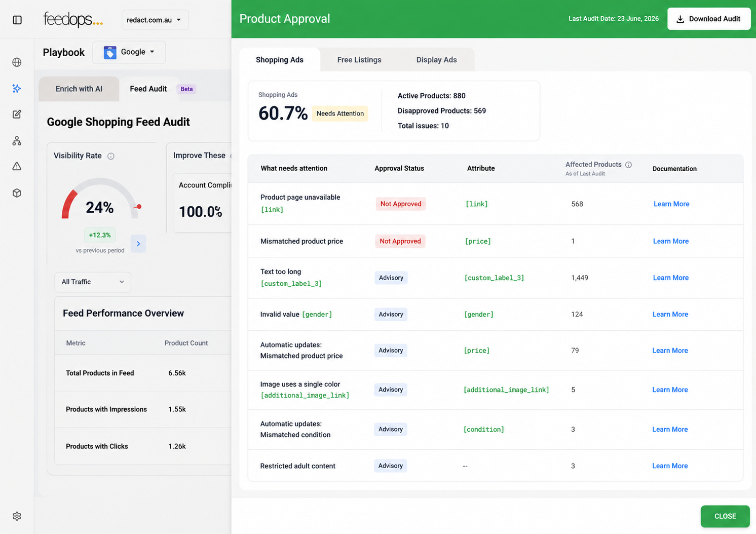The image size is (756, 534).
Task: Click Total Products in Feed row
Action: click(143, 373)
